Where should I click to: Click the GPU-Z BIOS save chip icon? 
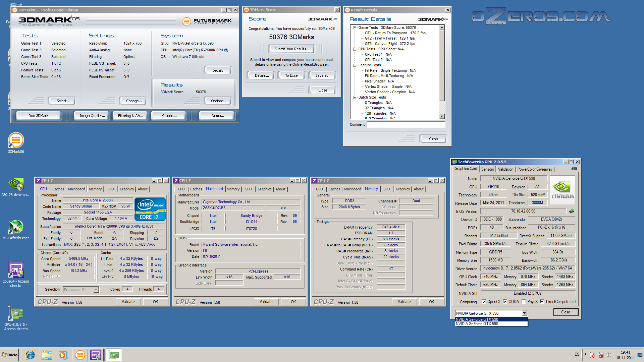point(572,211)
